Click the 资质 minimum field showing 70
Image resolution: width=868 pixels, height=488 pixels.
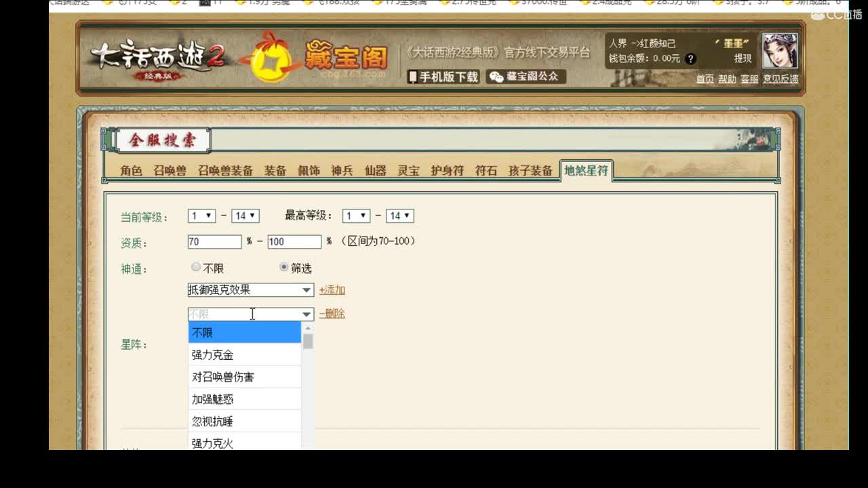pyautogui.click(x=214, y=242)
